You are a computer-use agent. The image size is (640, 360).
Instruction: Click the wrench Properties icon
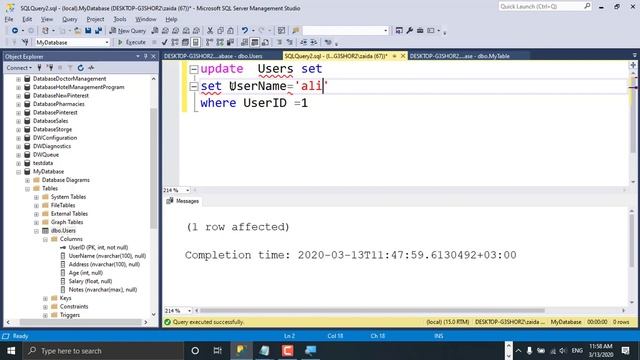[x=409, y=31]
